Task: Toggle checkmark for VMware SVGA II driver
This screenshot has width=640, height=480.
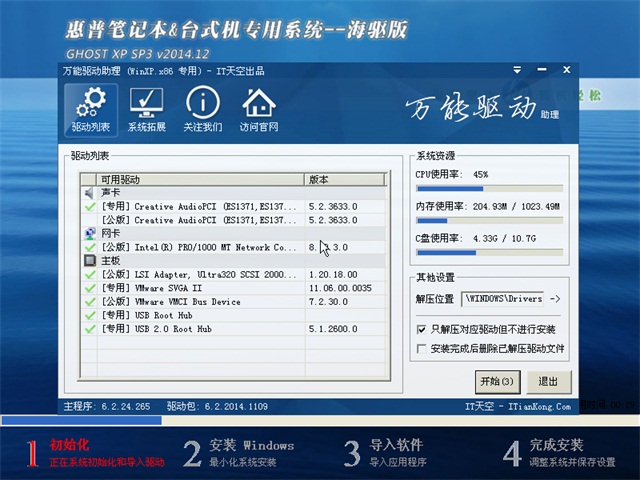Action: click(90, 288)
